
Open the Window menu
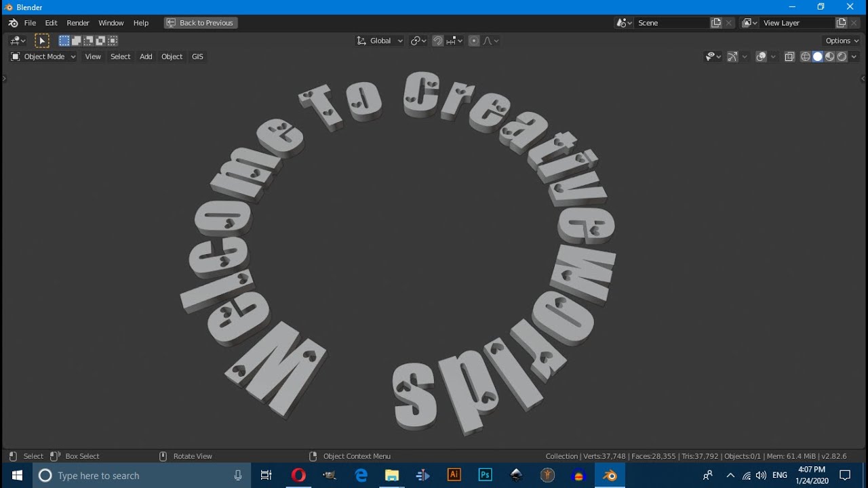111,23
